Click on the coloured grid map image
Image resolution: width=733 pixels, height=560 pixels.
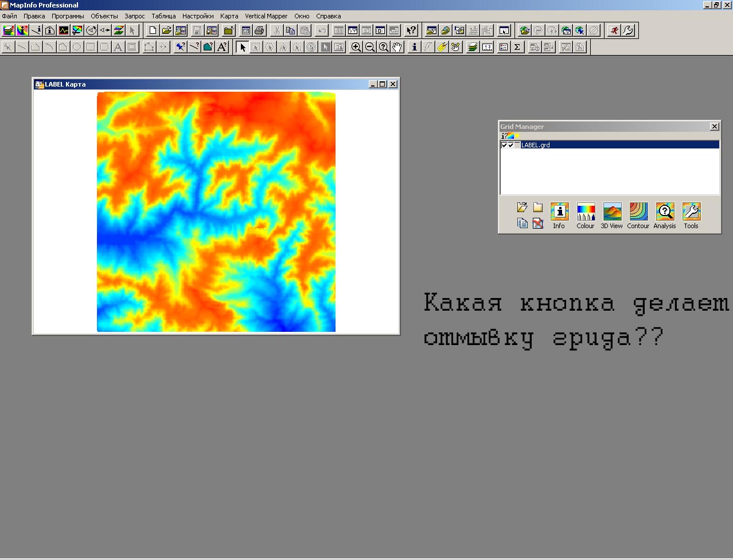(216, 212)
